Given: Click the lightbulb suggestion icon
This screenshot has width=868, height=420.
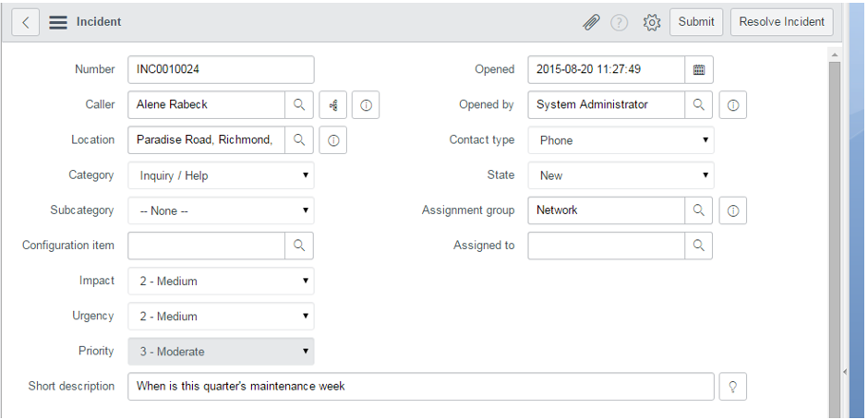Looking at the screenshot, I should (x=733, y=387).
